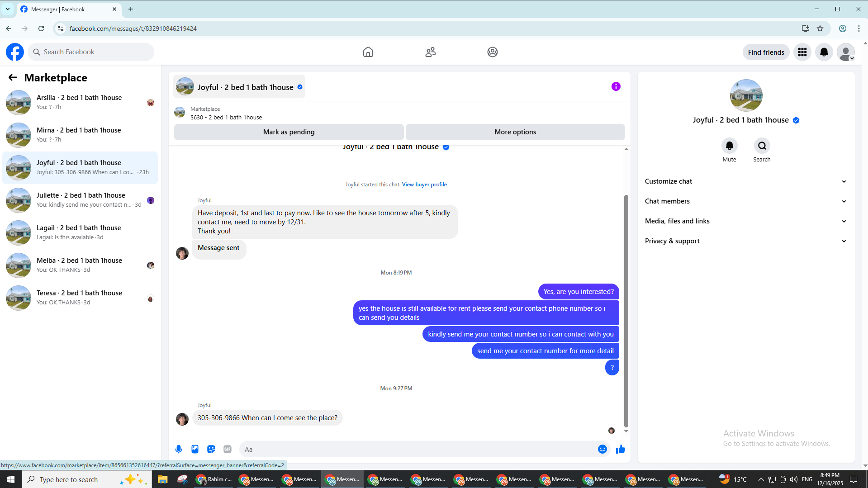Open the Notifications bell icon
The width and height of the screenshot is (868, 488).
[x=824, y=52]
